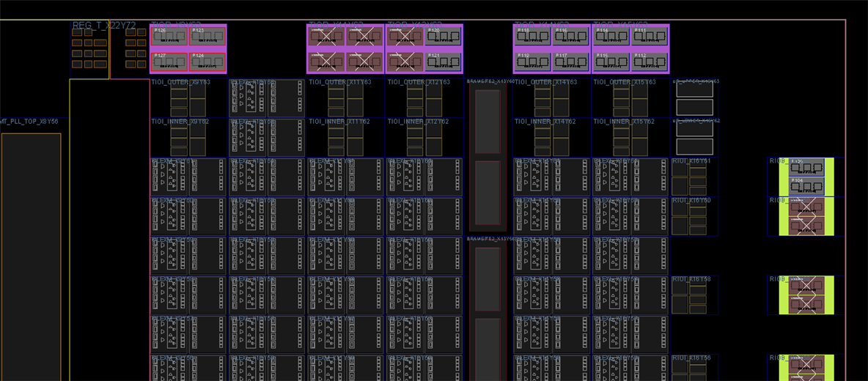
Task: Select tile RIOI_X16Y56
Action: [694, 368]
